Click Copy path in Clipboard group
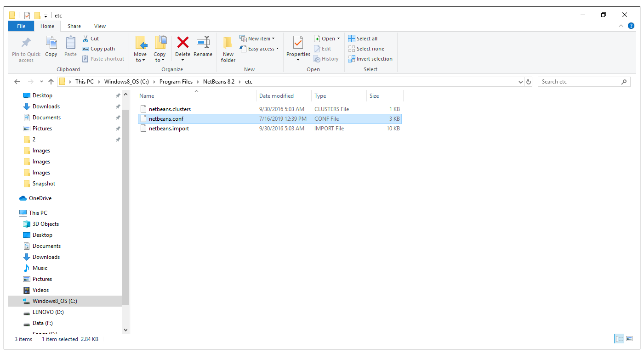The width and height of the screenshot is (644, 353). coord(98,49)
